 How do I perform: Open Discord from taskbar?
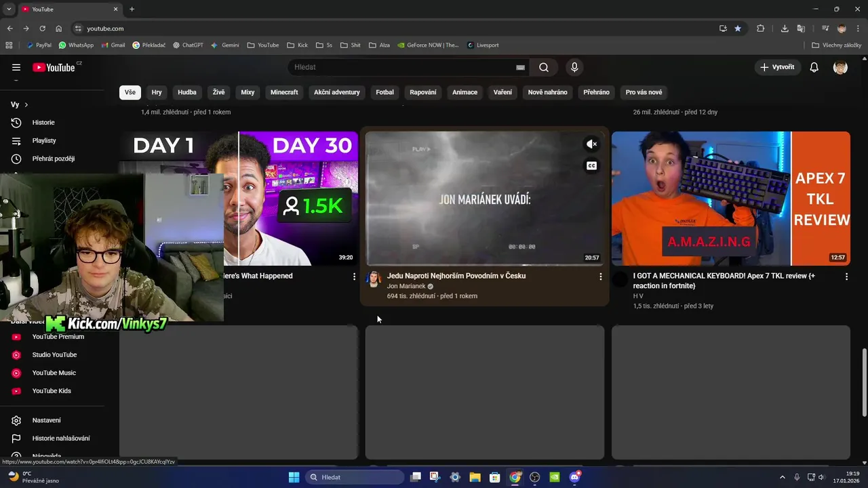[575, 477]
